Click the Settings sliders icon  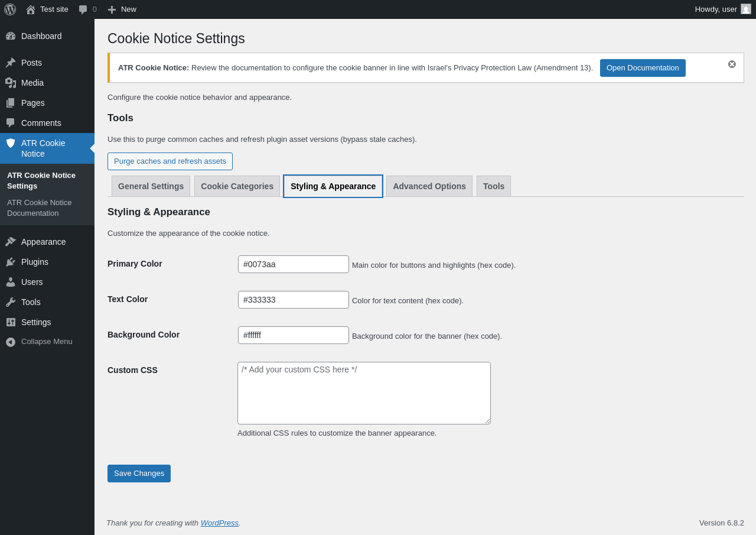[x=11, y=322]
